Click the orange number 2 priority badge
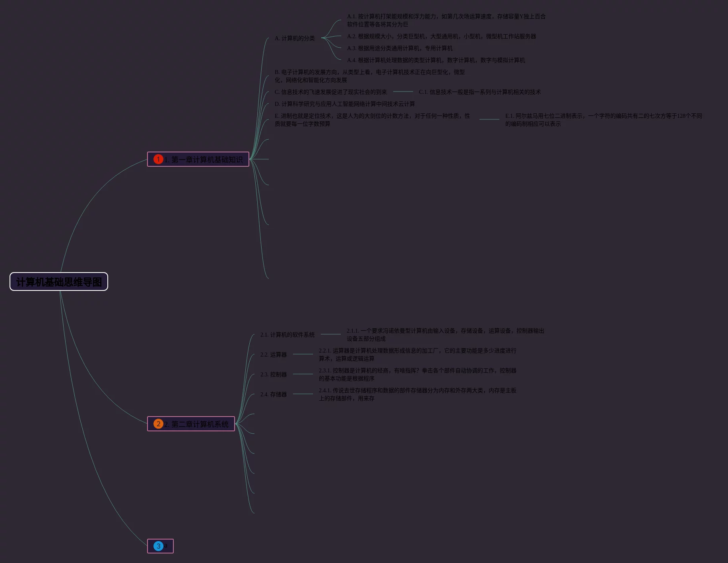This screenshot has width=728, height=563. tap(158, 424)
